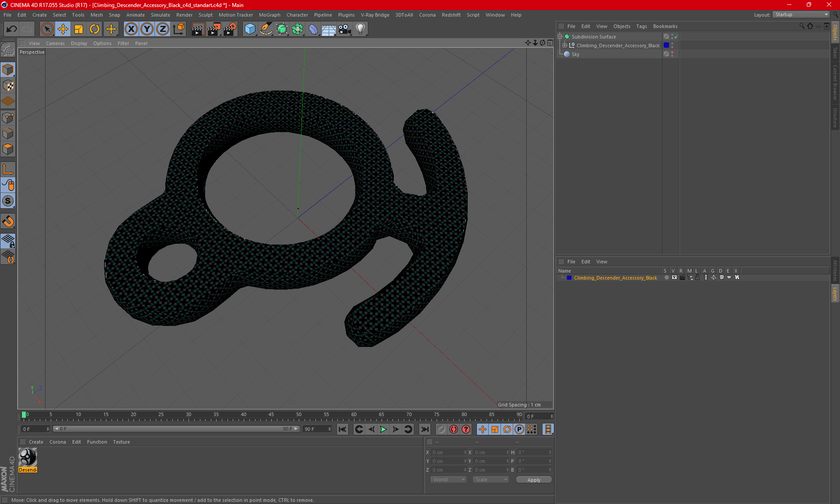This screenshot has height=504, width=840.
Task: Click the blue layer swatch of Climbing_Descender object
Action: (666, 45)
